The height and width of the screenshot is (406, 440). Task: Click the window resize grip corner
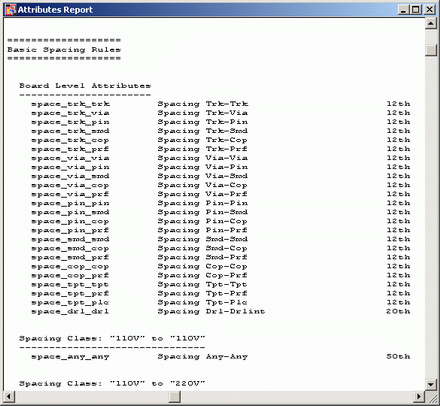tap(432, 397)
